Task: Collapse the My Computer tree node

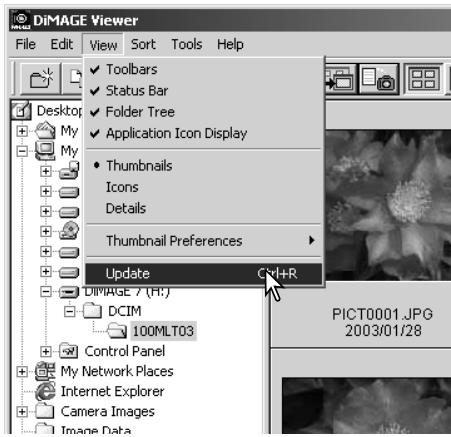Action: coord(22,151)
